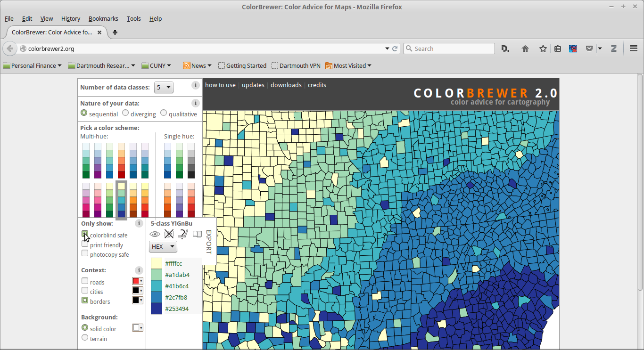This screenshot has width=644, height=350.
Task: Select the purple BuPu multi-hue scheme
Action: click(98, 161)
